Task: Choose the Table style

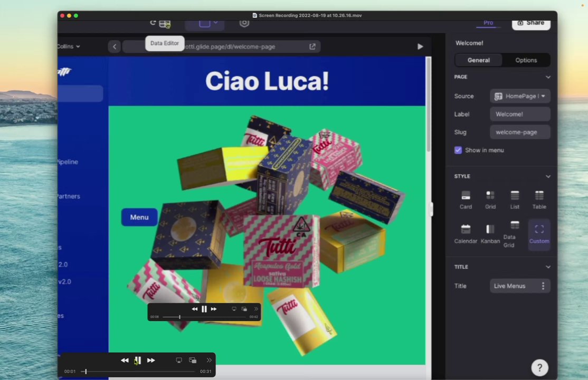Action: [539, 199]
